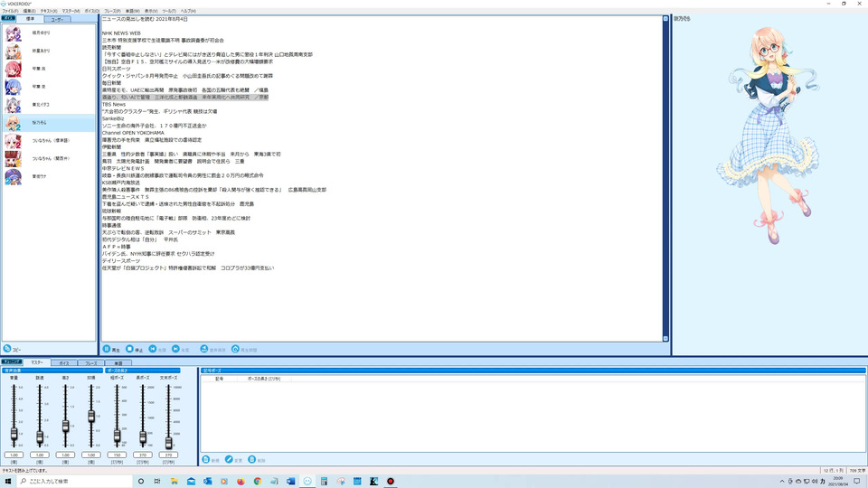Open Microsoft Word from the taskbar

click(x=290, y=482)
